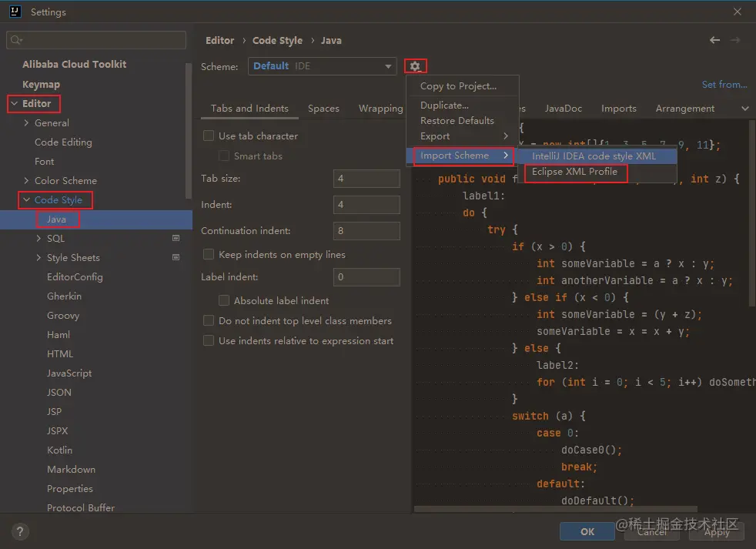
Task: Navigate back with the left arrow icon
Action: [x=714, y=40]
